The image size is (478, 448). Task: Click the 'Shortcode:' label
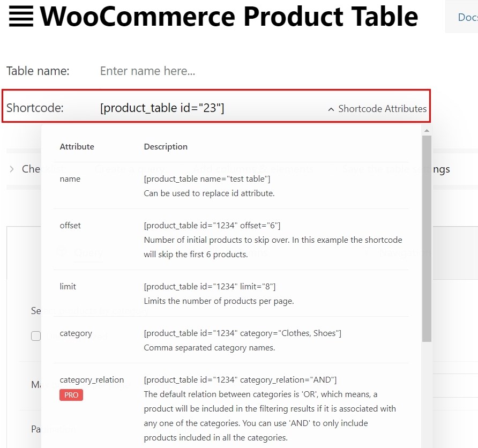[x=35, y=108]
